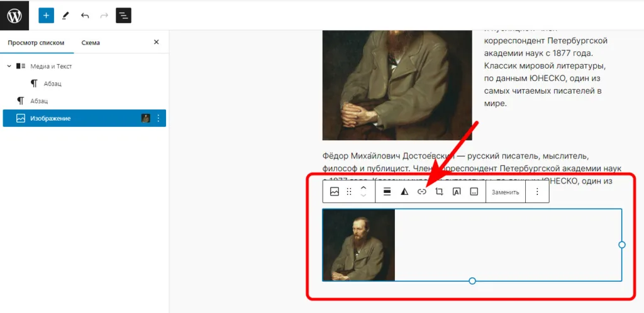Click the image block type icon in toolbar
The height and width of the screenshot is (313, 644).
pos(335,192)
